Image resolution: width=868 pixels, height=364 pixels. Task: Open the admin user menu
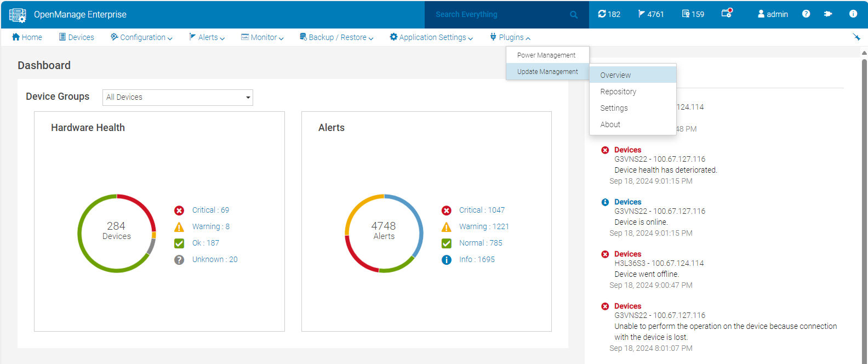[x=773, y=14]
